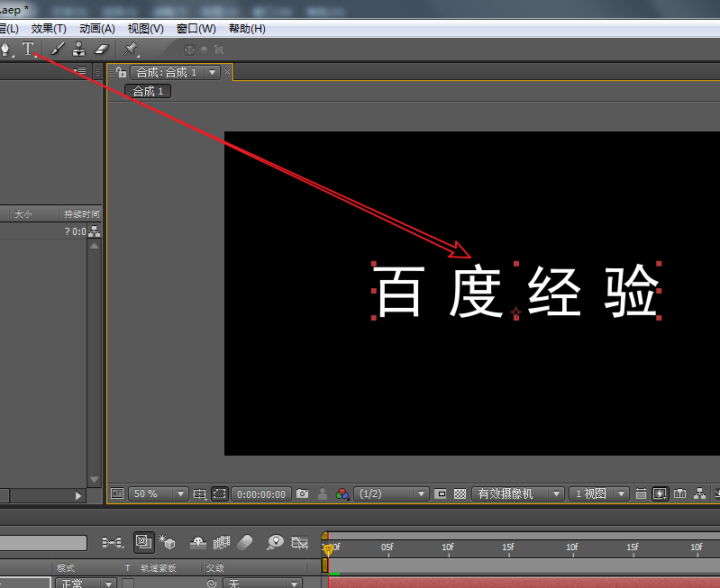Click the Timeline button in viewer footer
This screenshot has height=588, width=720.
pyautogui.click(x=680, y=493)
